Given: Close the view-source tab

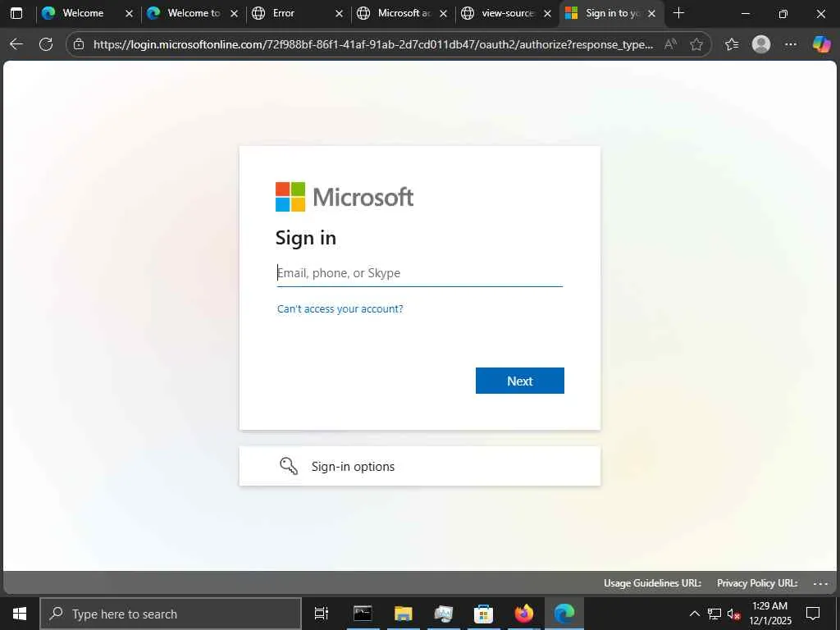Looking at the screenshot, I should 547,14.
